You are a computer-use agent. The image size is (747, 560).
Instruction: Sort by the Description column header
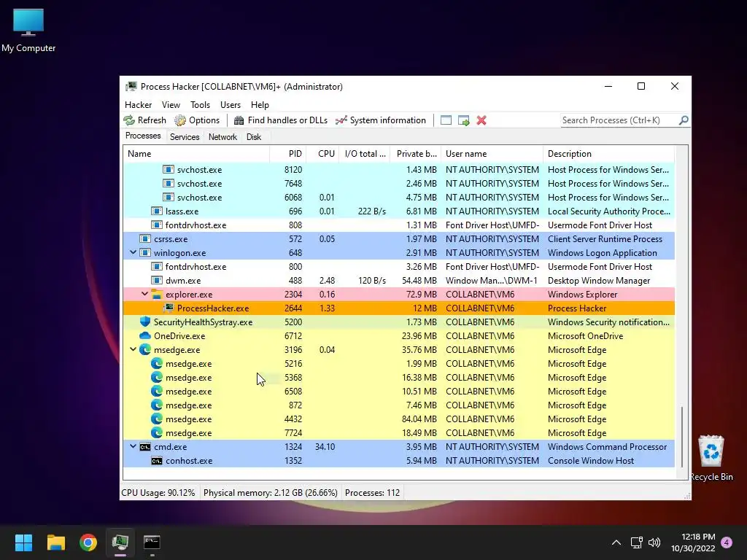[609, 154]
